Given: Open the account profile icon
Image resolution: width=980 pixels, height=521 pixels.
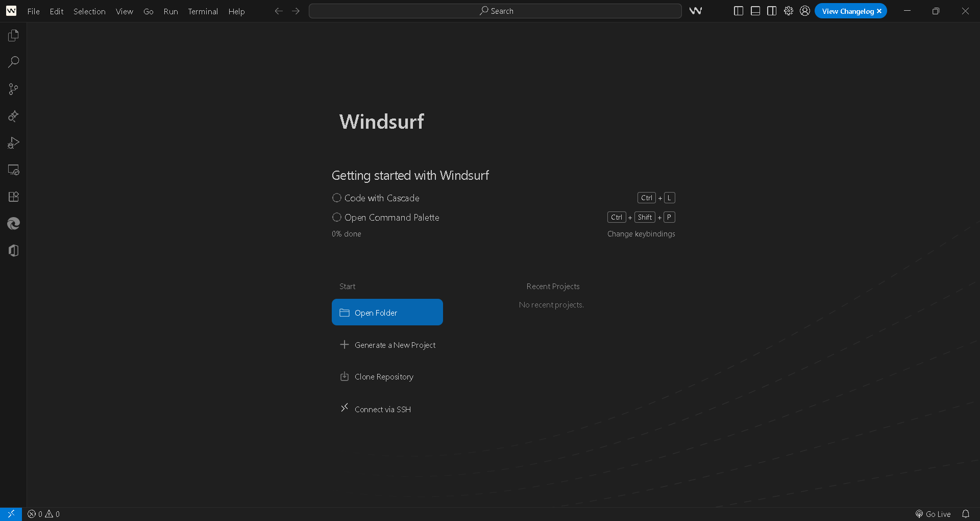Looking at the screenshot, I should click(805, 11).
